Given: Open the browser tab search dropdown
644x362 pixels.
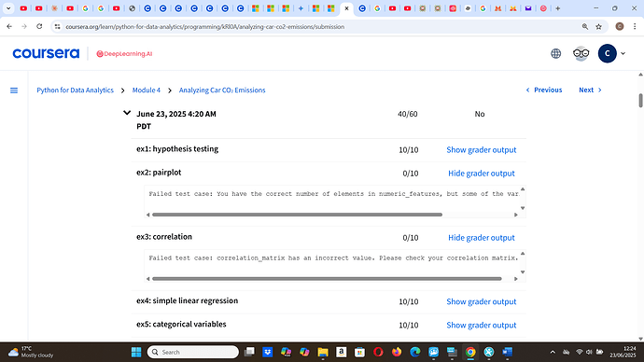Looking at the screenshot, I should [x=8, y=8].
